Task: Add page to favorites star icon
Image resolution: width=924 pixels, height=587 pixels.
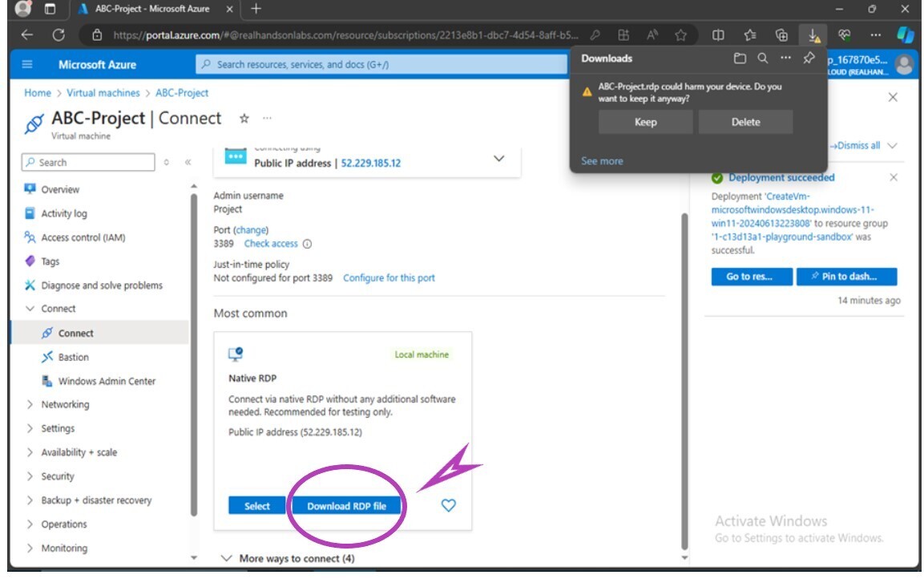Action: tap(680, 34)
